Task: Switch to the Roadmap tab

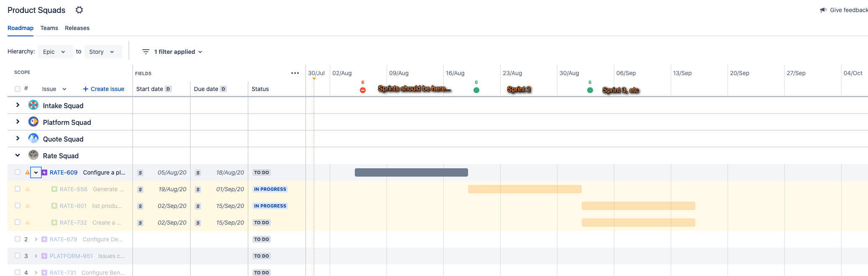Action: click(20, 28)
